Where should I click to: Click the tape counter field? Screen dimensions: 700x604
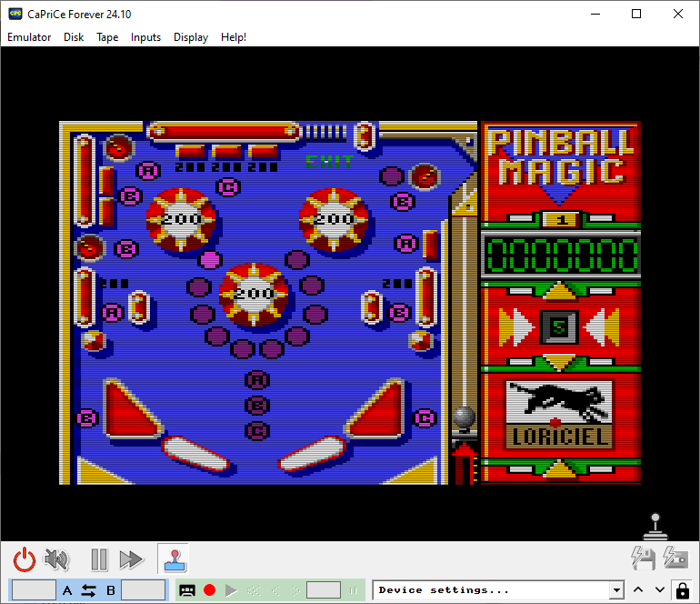point(324,590)
